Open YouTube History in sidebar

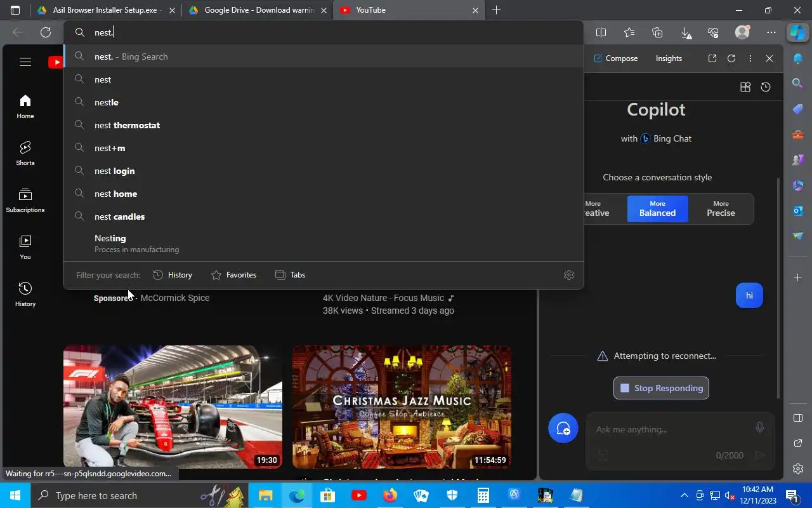pos(25,295)
